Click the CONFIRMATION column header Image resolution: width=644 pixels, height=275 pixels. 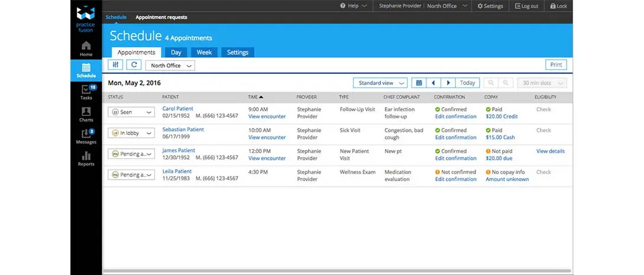click(449, 97)
